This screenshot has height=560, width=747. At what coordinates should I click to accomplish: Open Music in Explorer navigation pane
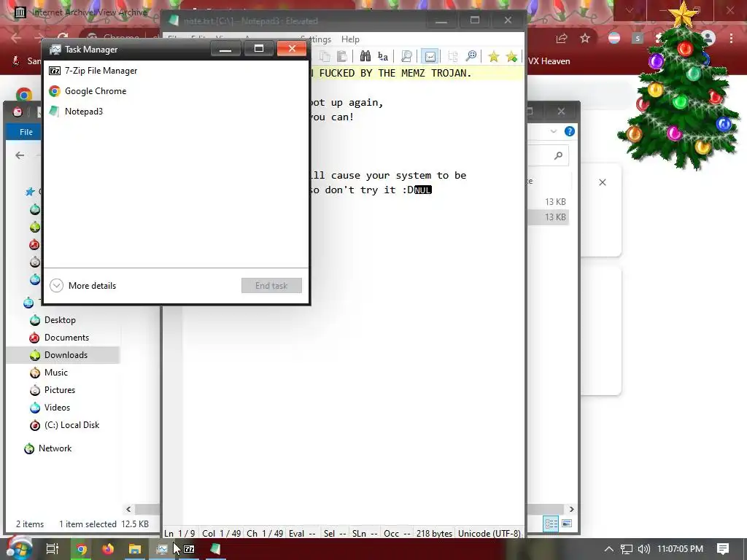click(x=55, y=373)
